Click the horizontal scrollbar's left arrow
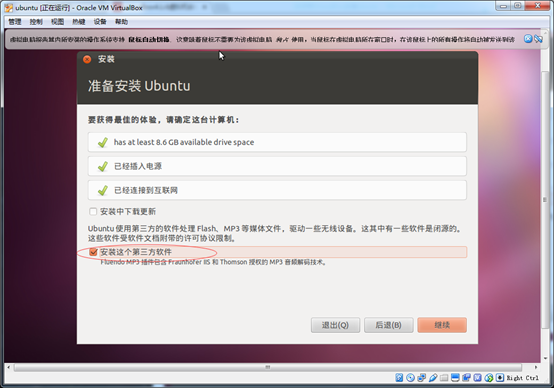 tap(8, 368)
